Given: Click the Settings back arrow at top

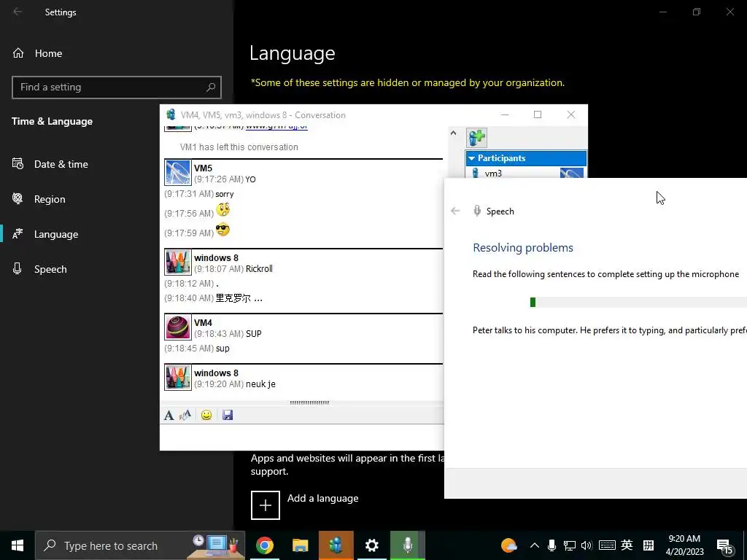Looking at the screenshot, I should (x=18, y=12).
